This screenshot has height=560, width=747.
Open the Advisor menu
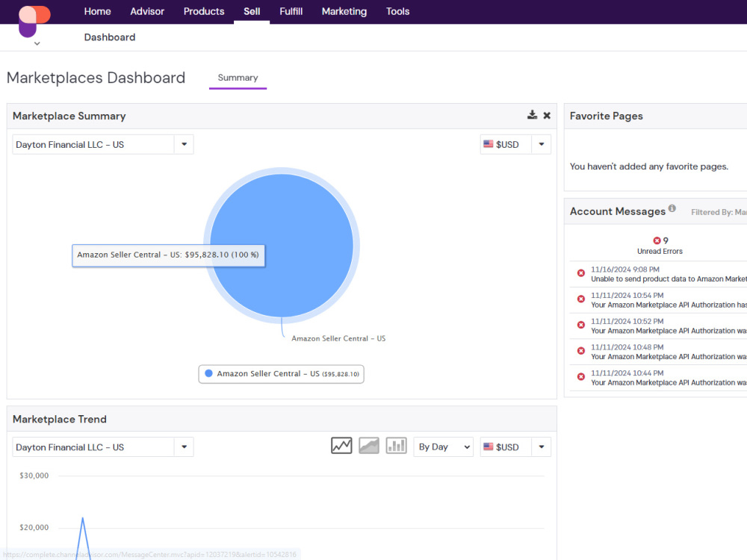[x=147, y=11]
